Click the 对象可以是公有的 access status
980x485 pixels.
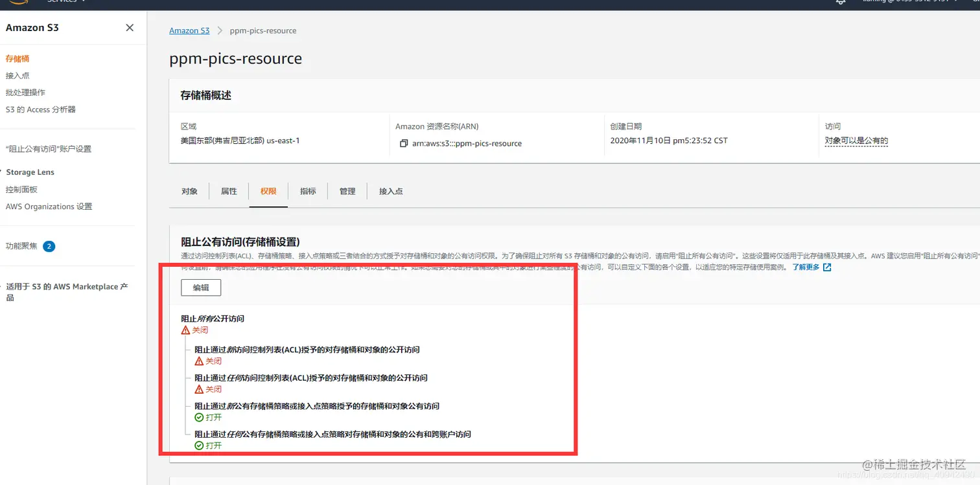click(856, 141)
